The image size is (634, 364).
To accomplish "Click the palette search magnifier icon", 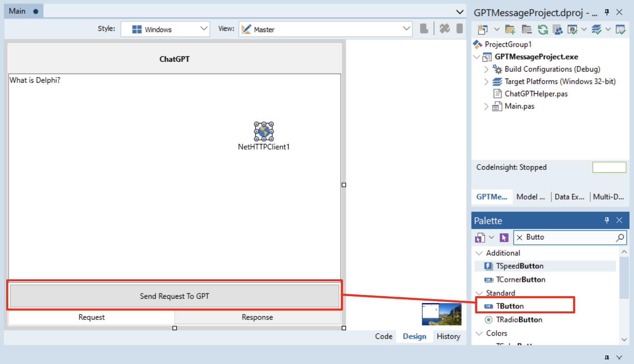I will click(620, 237).
